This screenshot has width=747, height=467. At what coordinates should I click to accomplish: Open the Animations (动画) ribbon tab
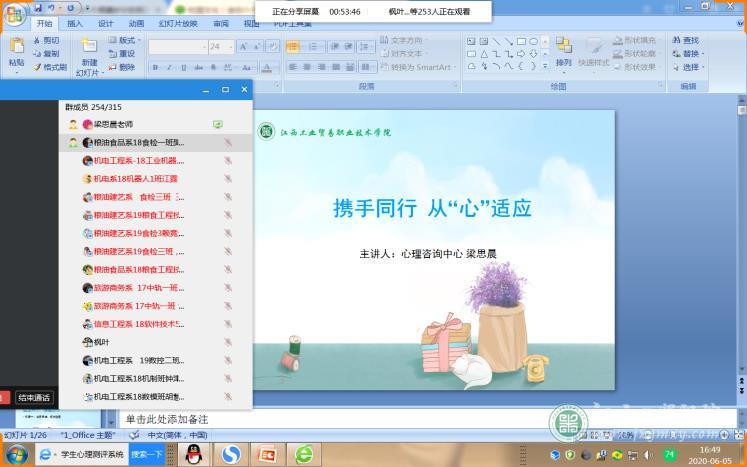[x=137, y=23]
